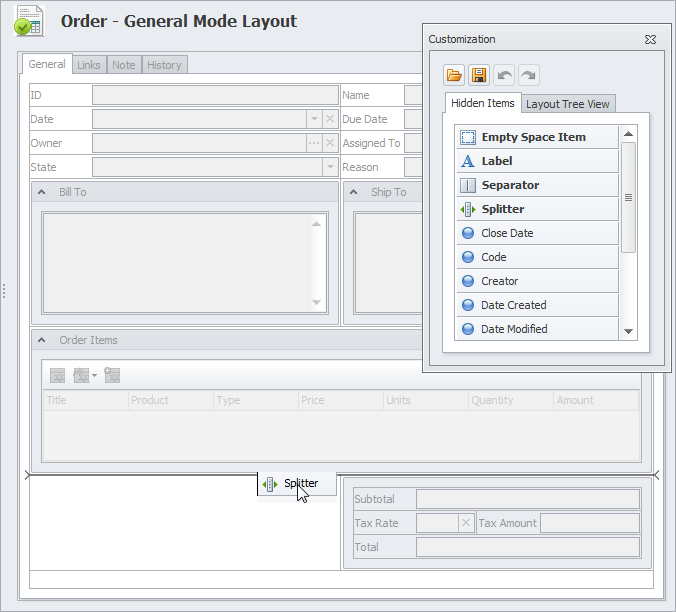Open the Hidden Items tab
This screenshot has width=676, height=612.
coord(483,103)
